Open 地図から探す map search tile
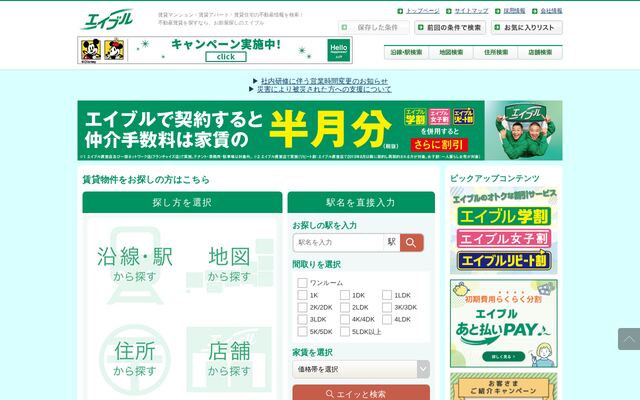640x400 pixels. point(229,265)
